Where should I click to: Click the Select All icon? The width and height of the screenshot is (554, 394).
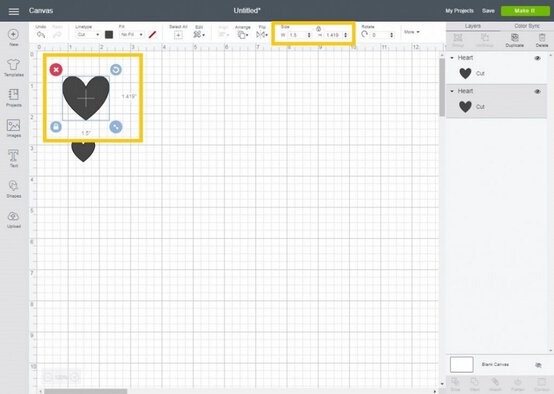tap(178, 35)
